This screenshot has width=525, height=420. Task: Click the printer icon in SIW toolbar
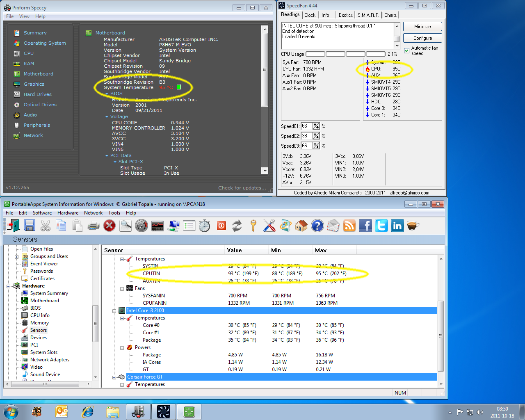click(x=94, y=226)
